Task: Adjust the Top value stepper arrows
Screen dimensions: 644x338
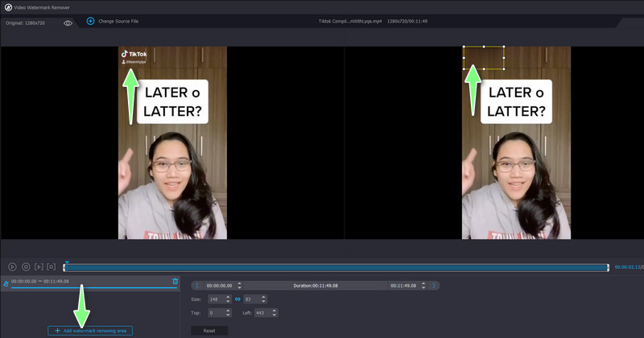Action: [x=229, y=312]
